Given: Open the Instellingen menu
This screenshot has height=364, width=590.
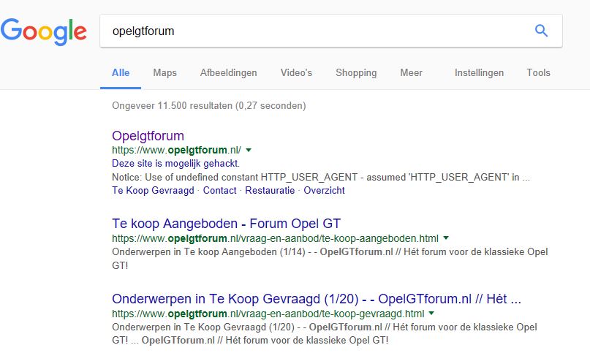Looking at the screenshot, I should [479, 73].
